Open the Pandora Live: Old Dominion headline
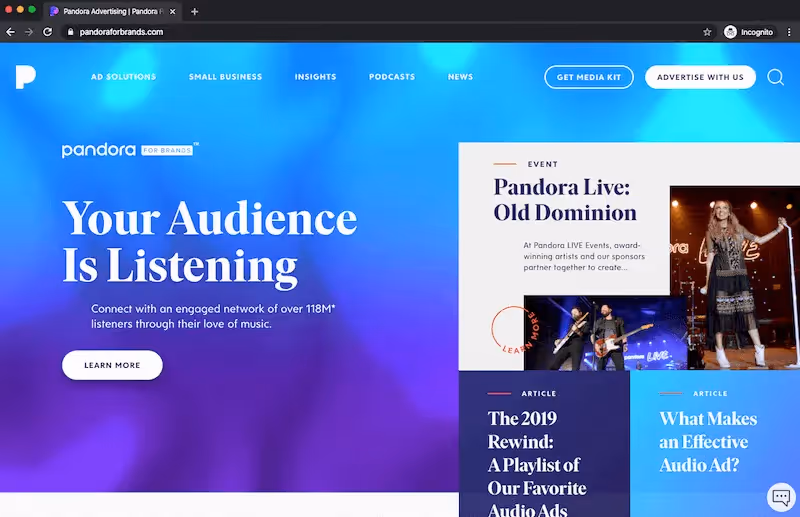 (565, 200)
